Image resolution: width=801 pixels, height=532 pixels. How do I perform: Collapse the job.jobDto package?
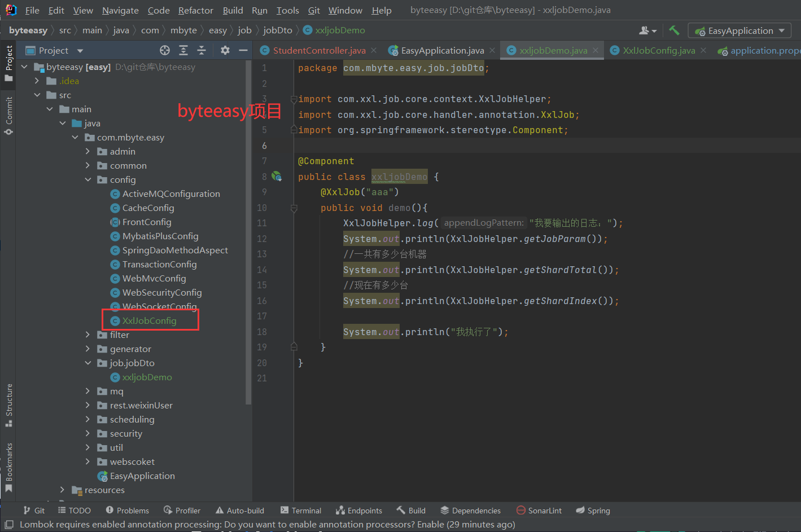pyautogui.click(x=88, y=363)
